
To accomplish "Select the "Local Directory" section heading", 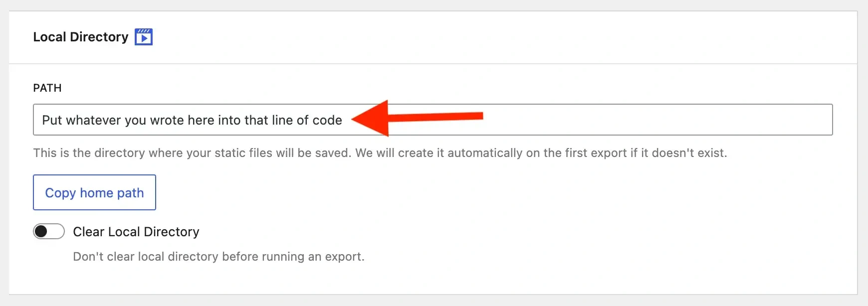I will pyautogui.click(x=80, y=37).
